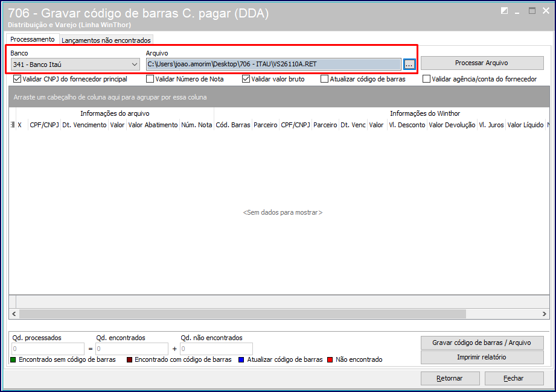Click the horizontal scrollbar left arrow
This screenshot has width=556, height=392.
point(14,314)
